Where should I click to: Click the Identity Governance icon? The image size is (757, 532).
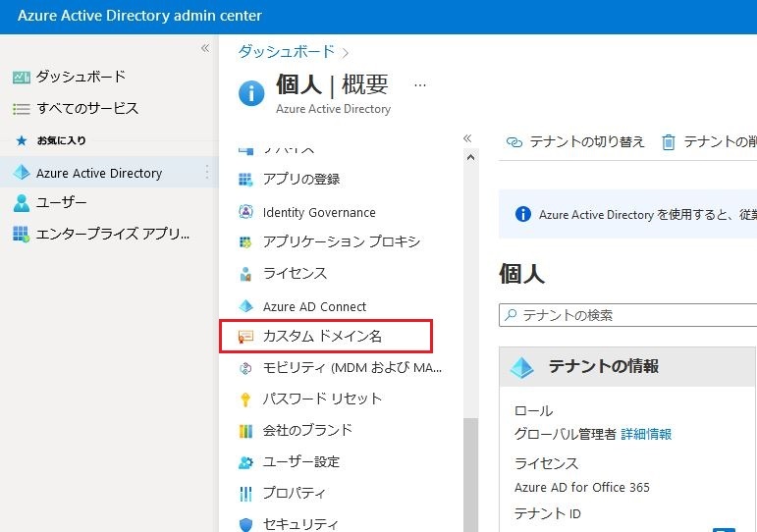tap(245, 212)
